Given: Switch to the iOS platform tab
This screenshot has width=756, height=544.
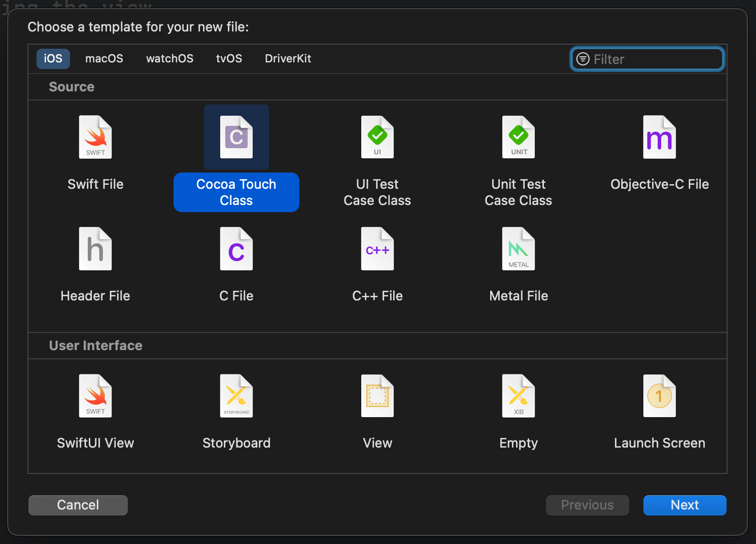Looking at the screenshot, I should [x=53, y=58].
